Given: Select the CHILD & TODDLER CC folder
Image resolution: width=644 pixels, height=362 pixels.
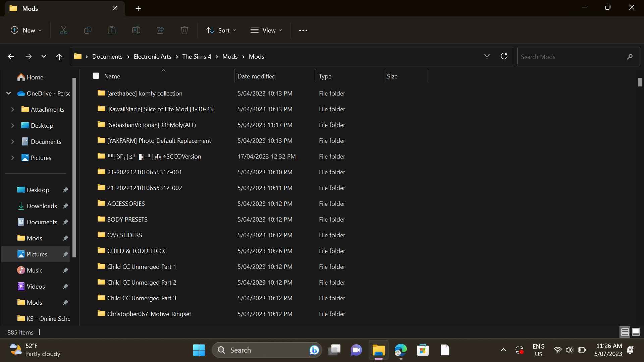Looking at the screenshot, I should (137, 251).
